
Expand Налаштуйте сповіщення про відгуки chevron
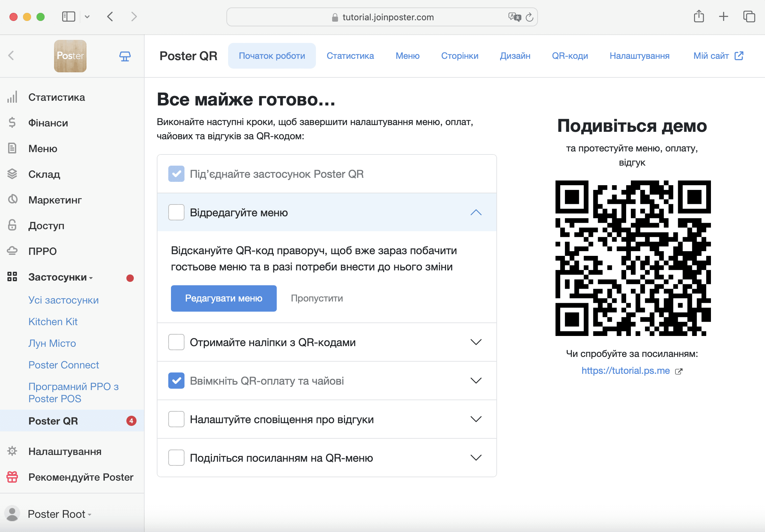click(x=476, y=419)
